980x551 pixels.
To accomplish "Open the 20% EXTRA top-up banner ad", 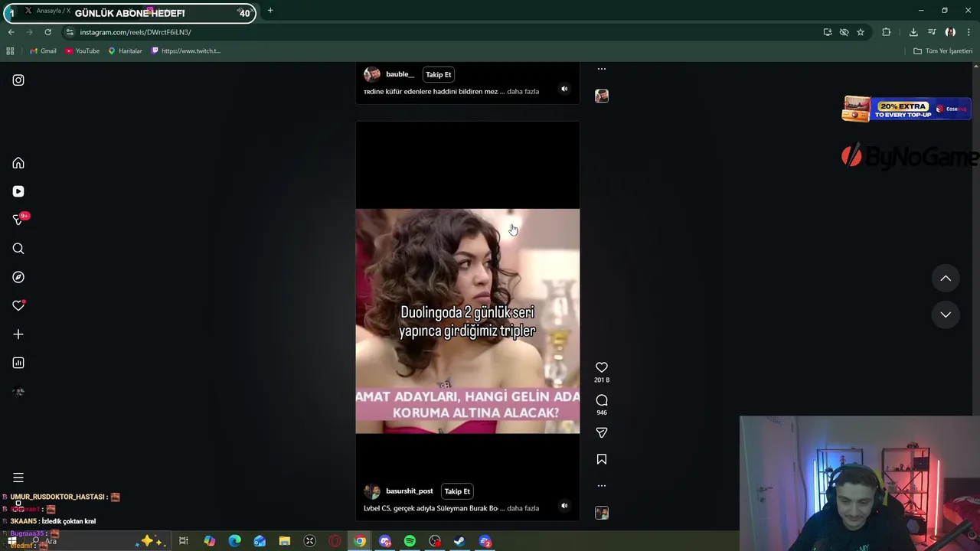I will [x=906, y=109].
